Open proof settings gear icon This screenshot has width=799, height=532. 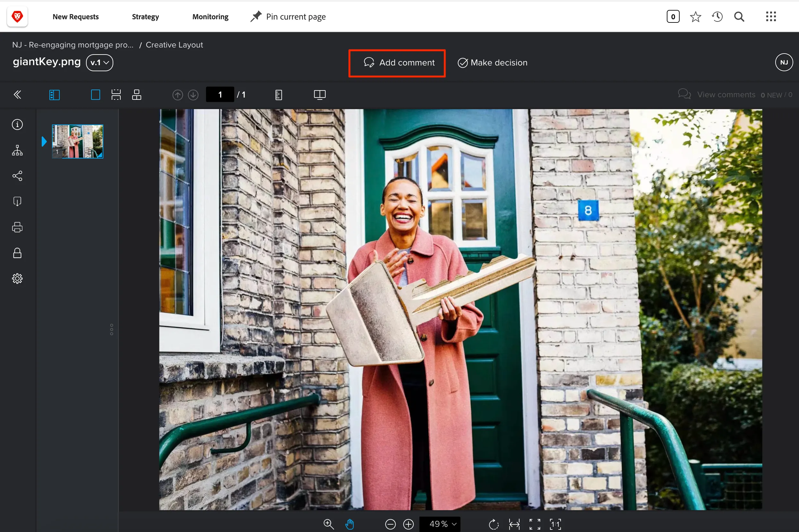[17, 279]
